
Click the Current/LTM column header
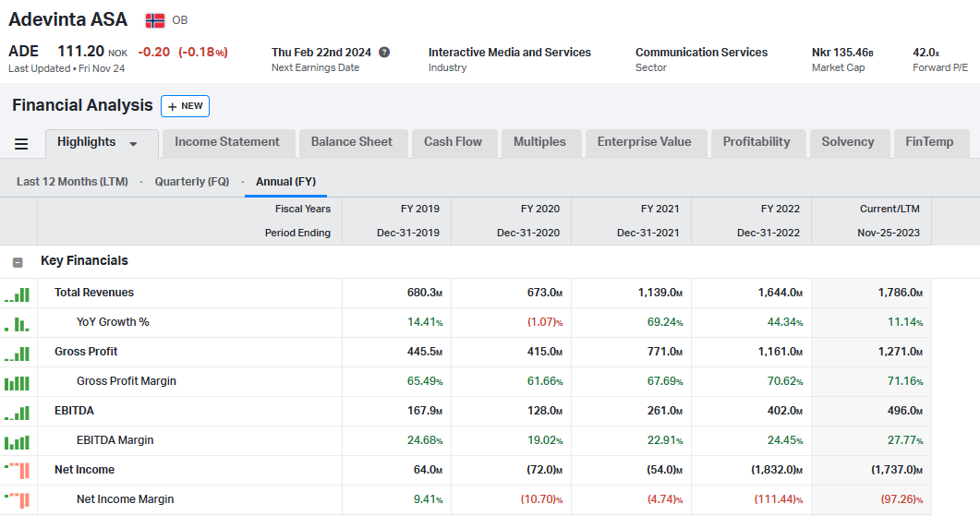click(x=889, y=209)
